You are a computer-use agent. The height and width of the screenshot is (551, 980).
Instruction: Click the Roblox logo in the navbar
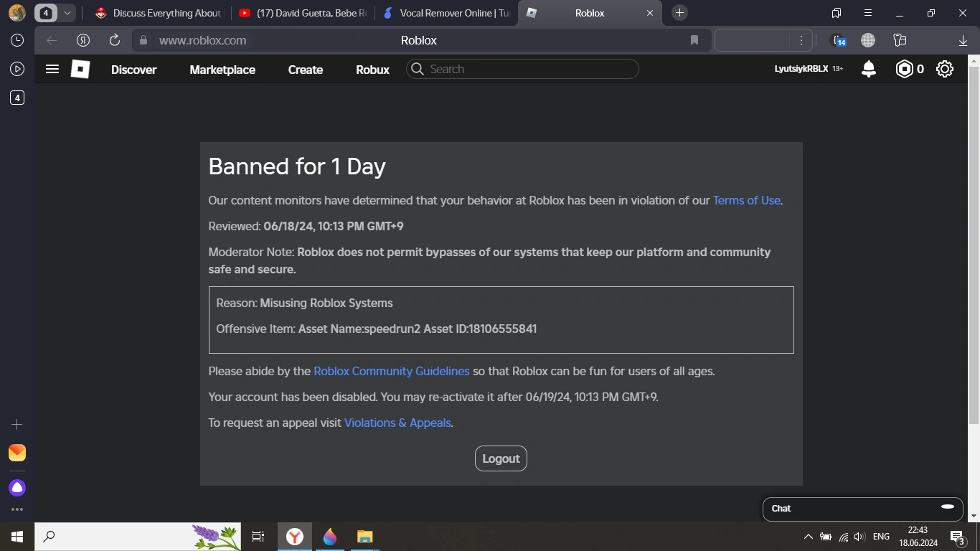coord(79,69)
